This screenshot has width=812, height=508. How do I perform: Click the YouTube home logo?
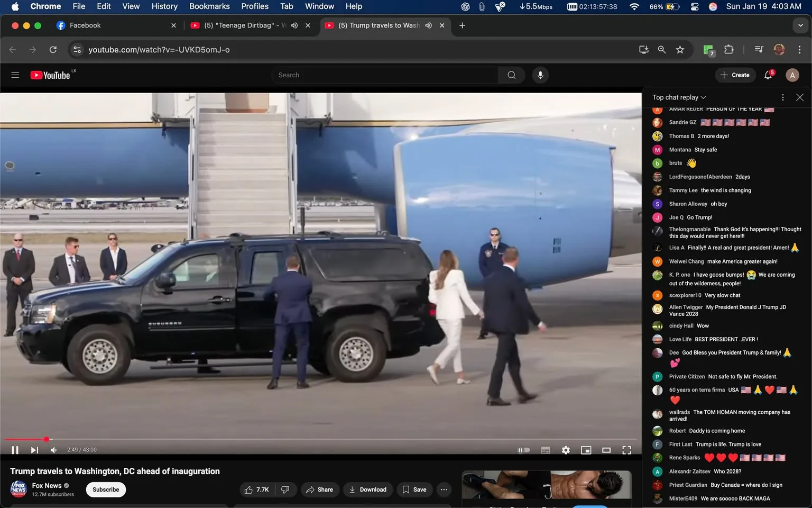click(x=50, y=75)
